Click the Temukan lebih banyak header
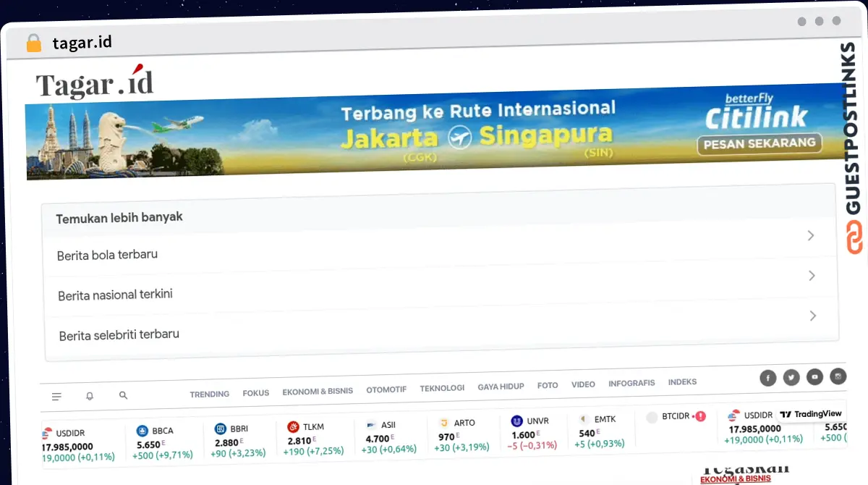This screenshot has width=868, height=485. coord(119,217)
